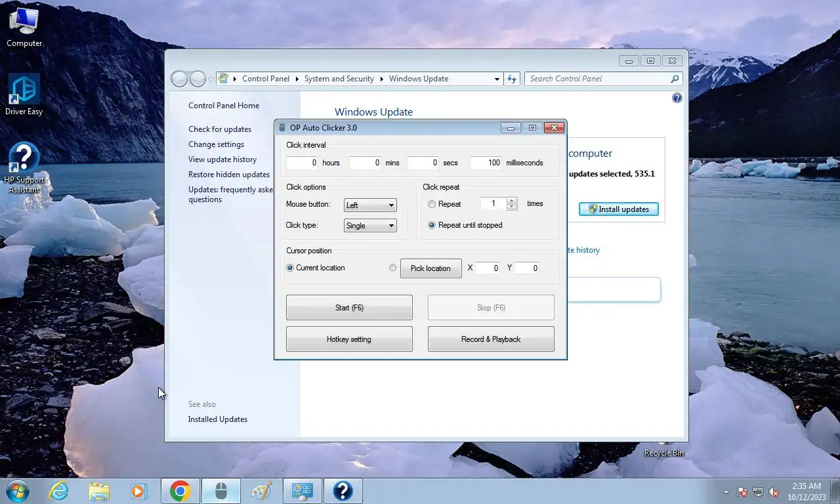Screen dimensions: 840x504
Task: Show hidden tray icons arrow
Action: (726, 492)
